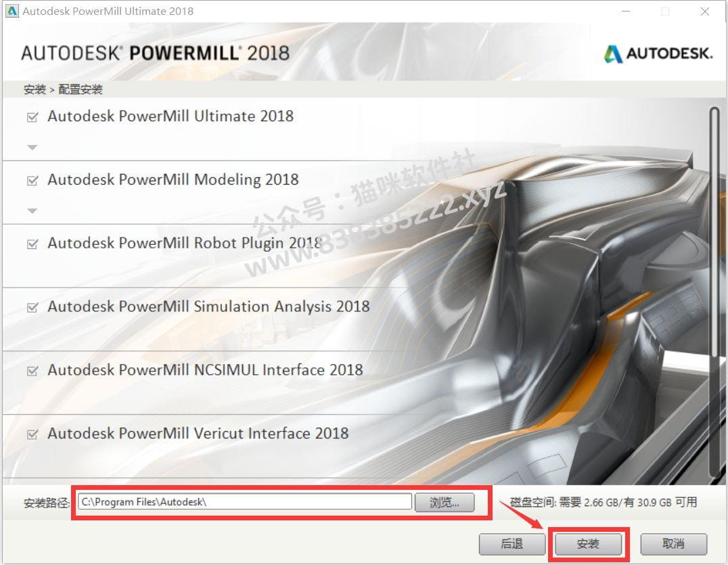Click the 安装 breadcrumb link
This screenshot has width=728, height=565.
[x=35, y=89]
